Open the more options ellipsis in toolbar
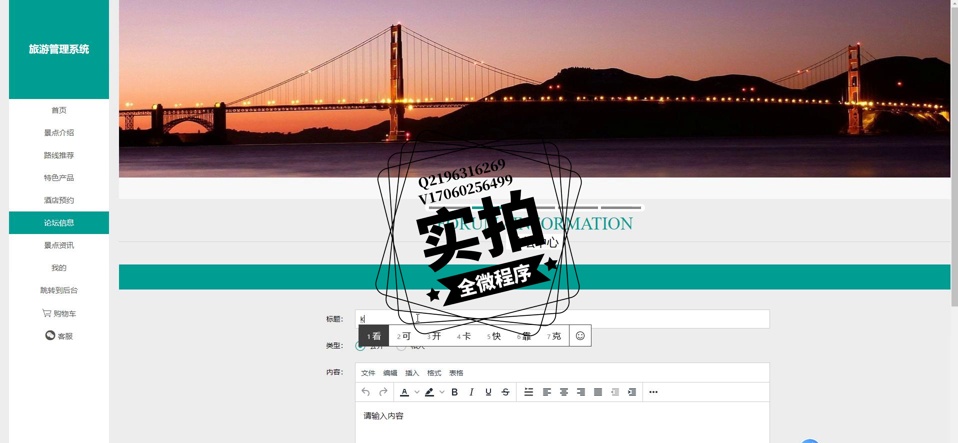This screenshot has width=958, height=443. [x=653, y=392]
